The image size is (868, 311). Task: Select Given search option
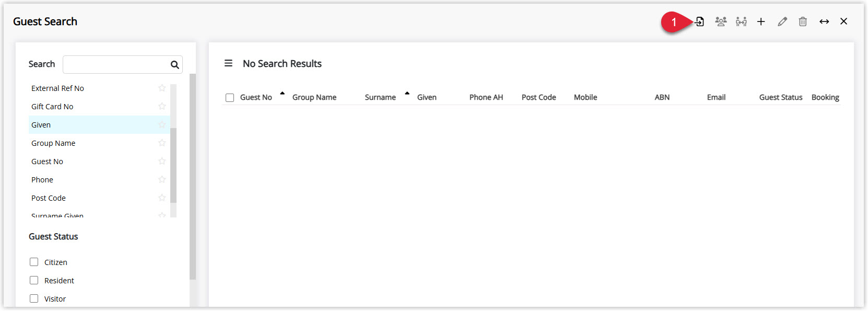pyautogui.click(x=99, y=125)
